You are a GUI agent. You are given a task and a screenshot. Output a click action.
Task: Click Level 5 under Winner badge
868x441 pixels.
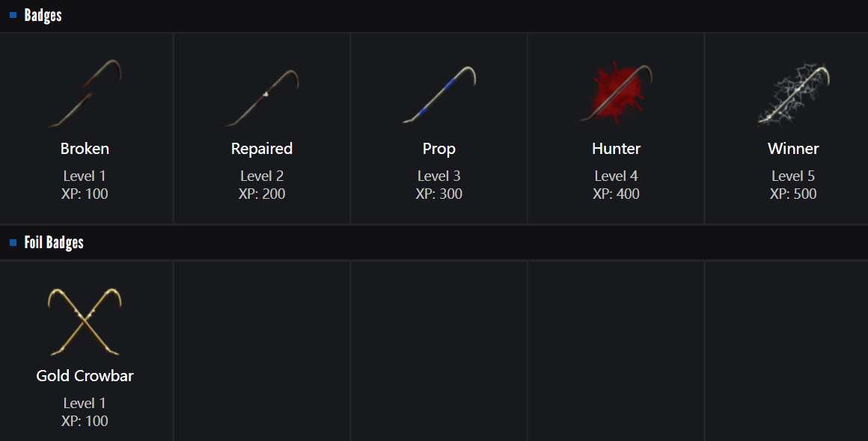tap(793, 176)
